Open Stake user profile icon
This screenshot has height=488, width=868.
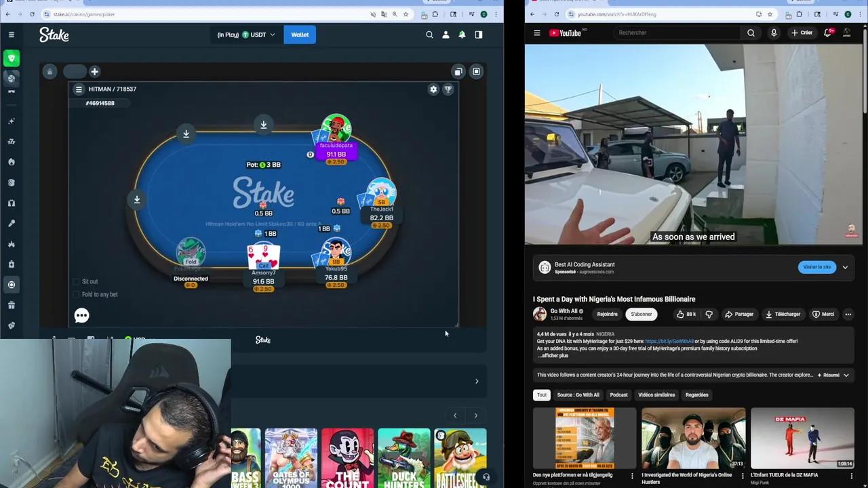(x=446, y=35)
